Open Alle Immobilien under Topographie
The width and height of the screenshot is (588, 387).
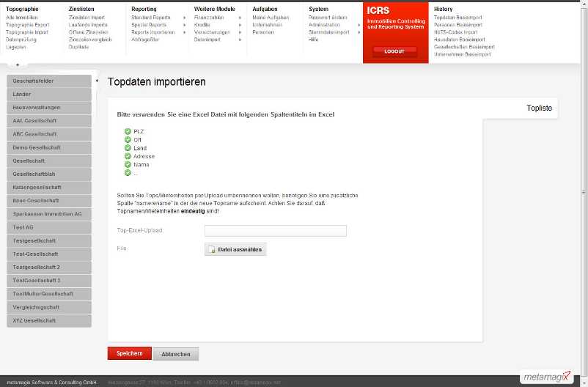coord(22,18)
